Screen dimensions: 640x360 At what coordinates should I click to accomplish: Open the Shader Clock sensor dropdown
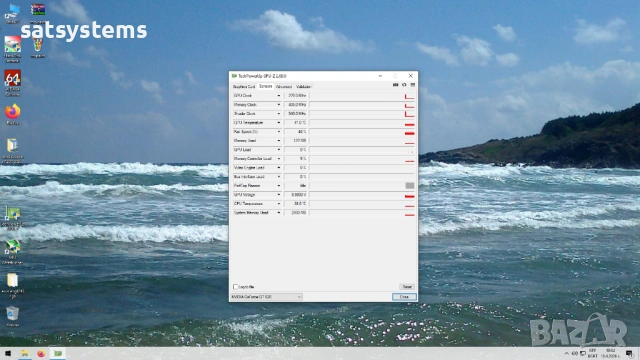click(279, 114)
